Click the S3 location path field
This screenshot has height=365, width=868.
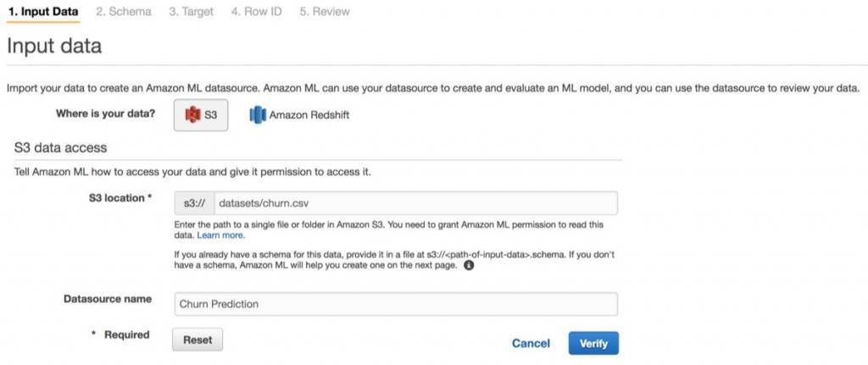click(415, 203)
